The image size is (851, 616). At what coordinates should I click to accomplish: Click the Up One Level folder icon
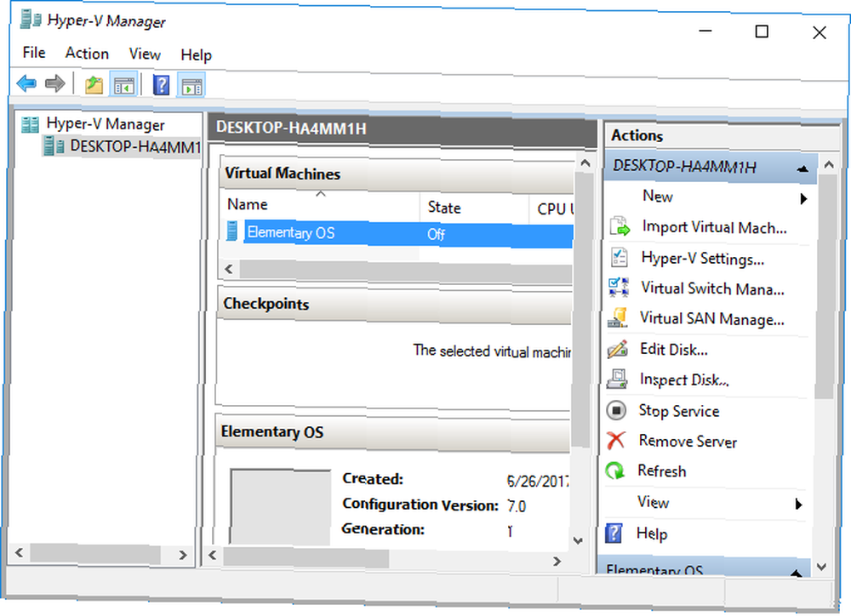(94, 85)
